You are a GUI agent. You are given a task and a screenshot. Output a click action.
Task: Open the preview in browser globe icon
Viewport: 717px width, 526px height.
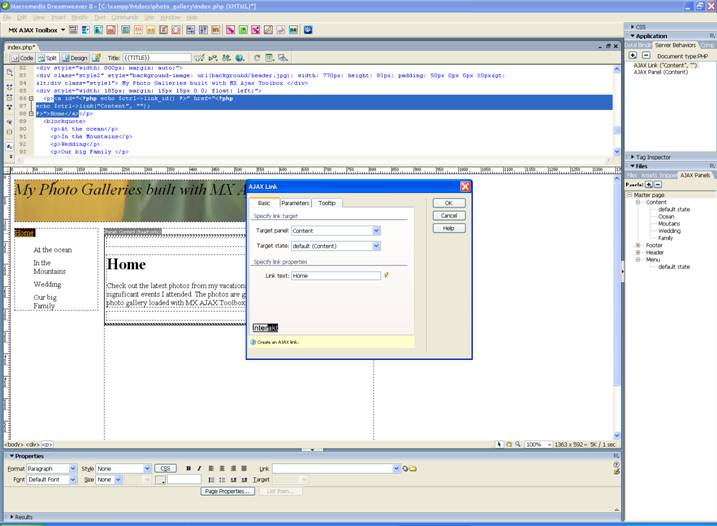click(240, 58)
